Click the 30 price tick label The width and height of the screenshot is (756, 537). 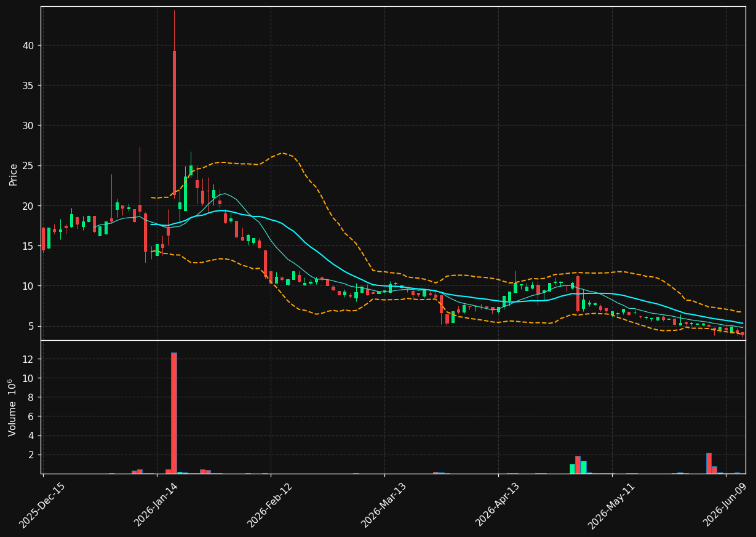(x=30, y=125)
